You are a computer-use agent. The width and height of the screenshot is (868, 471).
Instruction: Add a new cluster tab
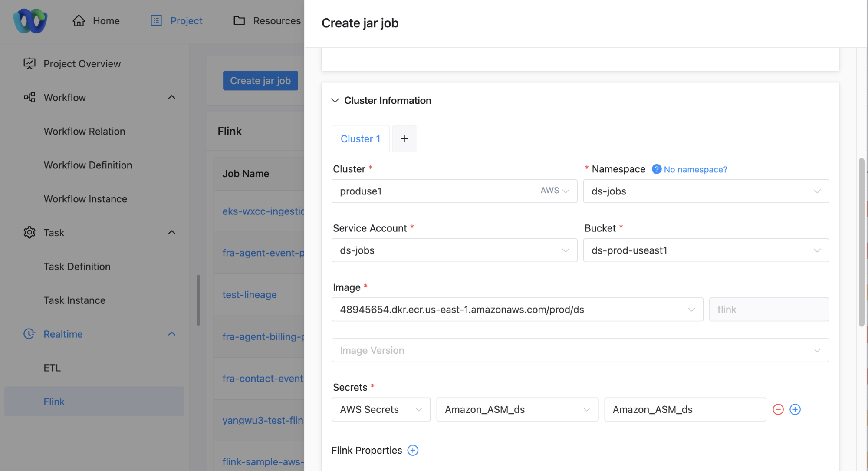404,138
